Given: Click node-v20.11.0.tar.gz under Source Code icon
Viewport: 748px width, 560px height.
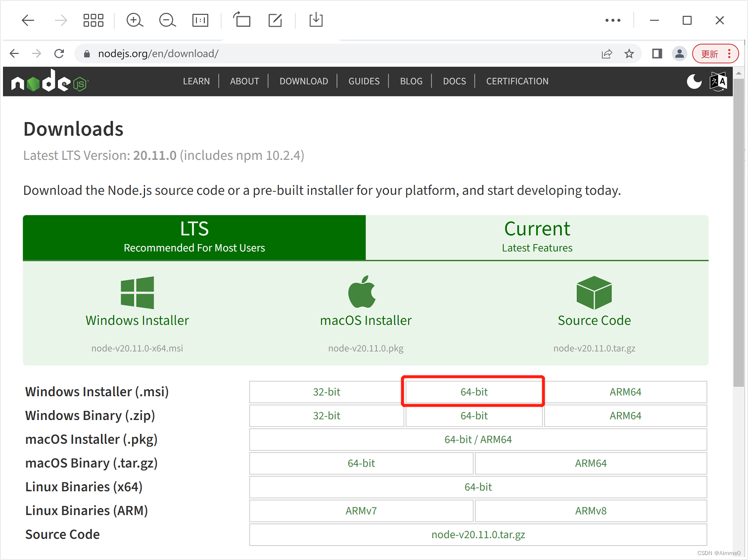Looking at the screenshot, I should click(x=594, y=348).
